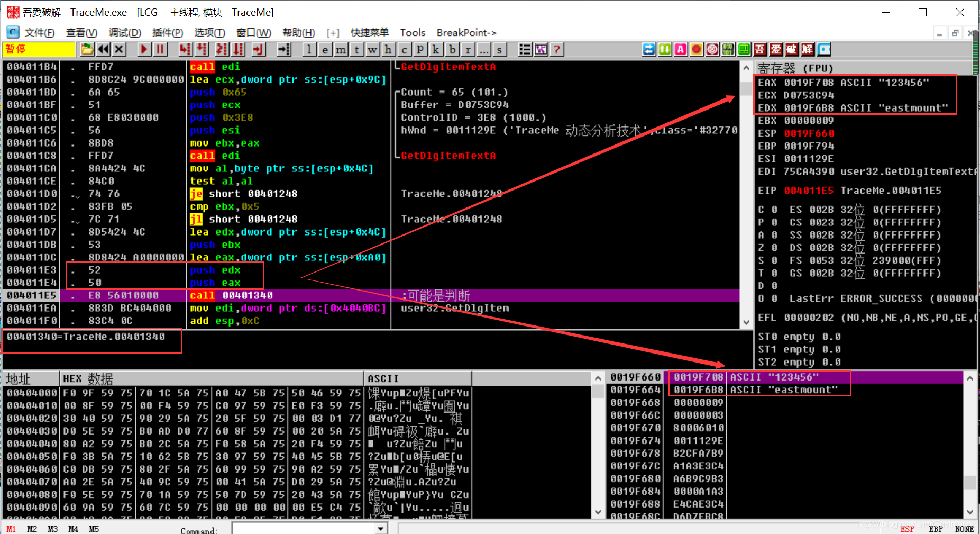The width and height of the screenshot is (980, 534).
Task: Click the red Pause execution icon
Action: click(160, 49)
